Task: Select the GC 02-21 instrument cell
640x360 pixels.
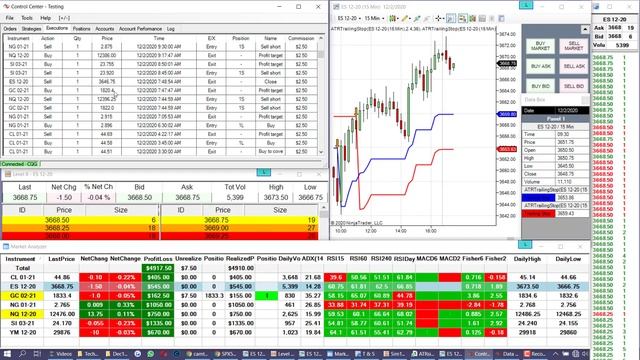Action: [x=22, y=296]
